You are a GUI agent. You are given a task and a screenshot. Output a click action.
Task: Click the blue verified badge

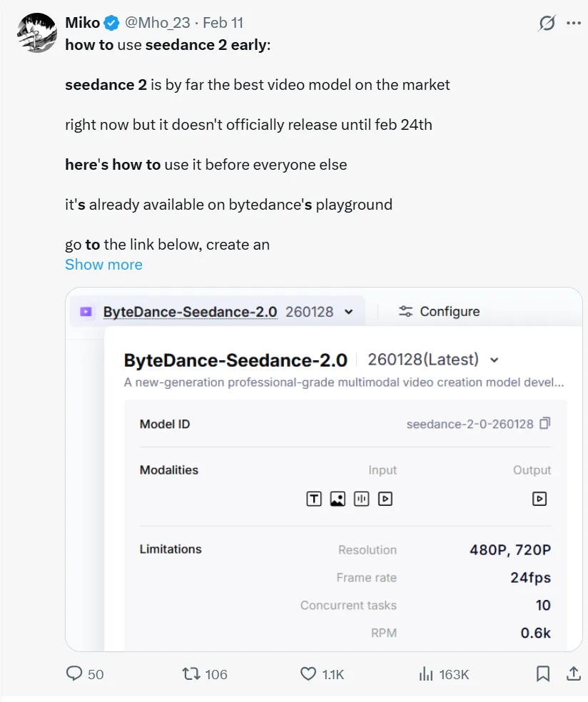(x=112, y=24)
